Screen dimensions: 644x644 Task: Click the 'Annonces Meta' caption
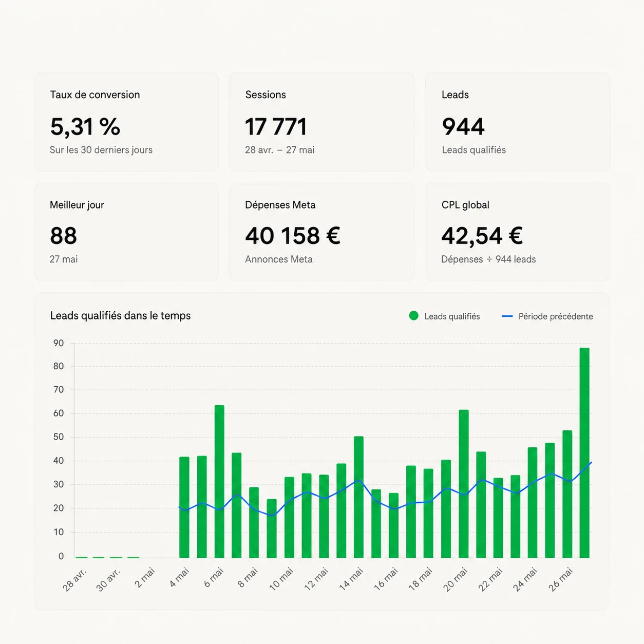coord(279,259)
